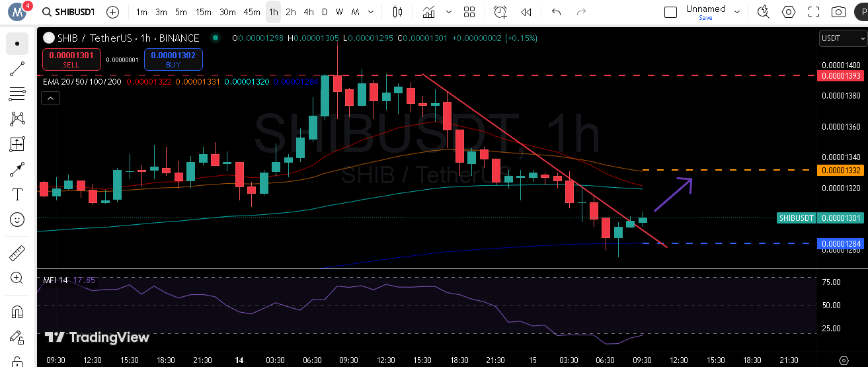Select the patterns drawing tool
The height and width of the screenshot is (367, 868).
pyautogui.click(x=17, y=119)
